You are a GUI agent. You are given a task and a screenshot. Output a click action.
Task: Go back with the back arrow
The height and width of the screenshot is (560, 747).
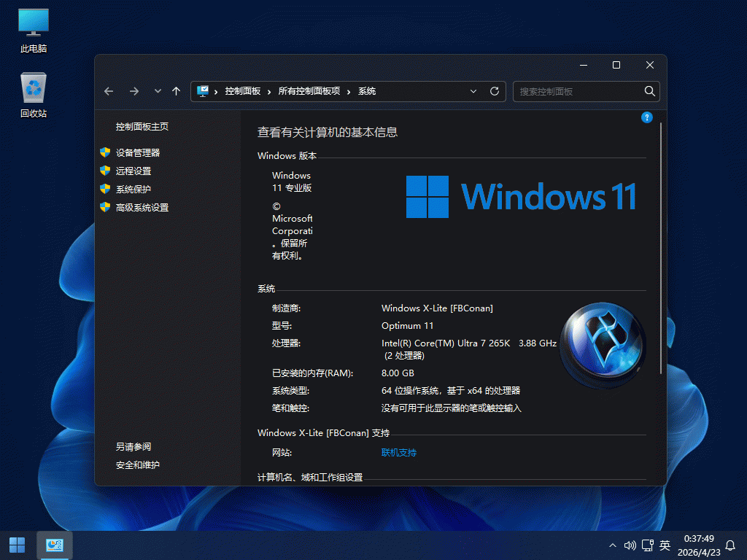[109, 91]
